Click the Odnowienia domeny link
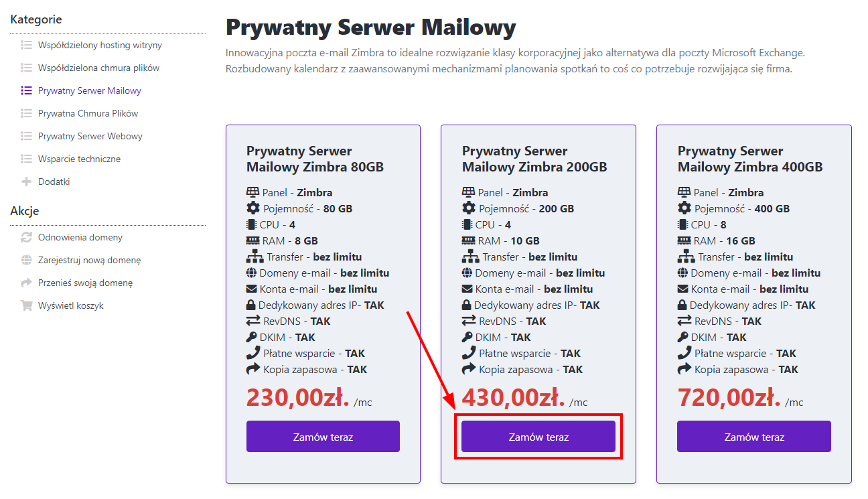 (x=80, y=237)
